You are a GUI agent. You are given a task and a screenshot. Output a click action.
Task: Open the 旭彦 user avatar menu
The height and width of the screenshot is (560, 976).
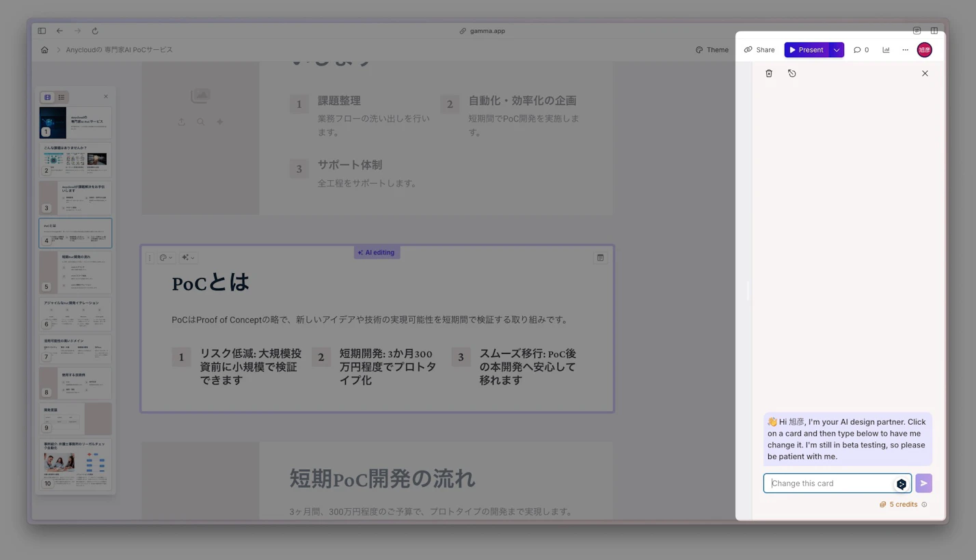point(924,50)
